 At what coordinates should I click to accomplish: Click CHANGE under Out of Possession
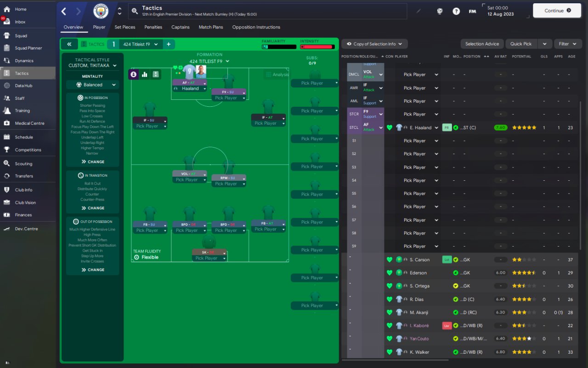pyautogui.click(x=93, y=270)
